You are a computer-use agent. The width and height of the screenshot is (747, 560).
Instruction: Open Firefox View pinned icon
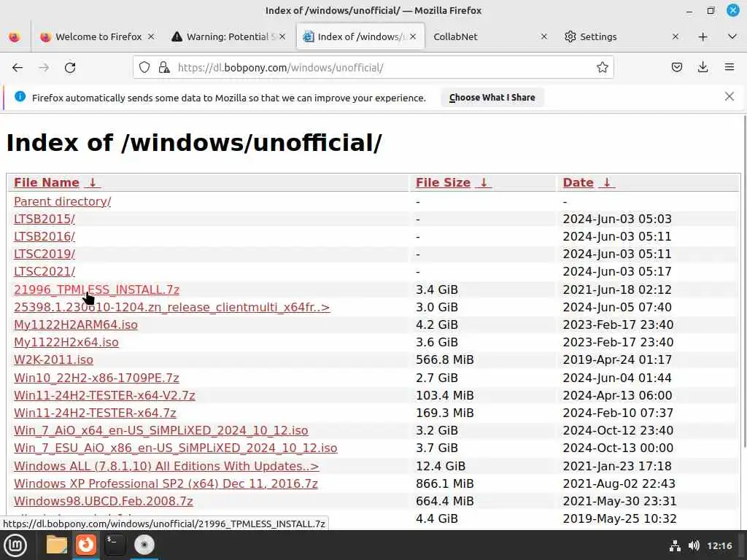pos(15,36)
